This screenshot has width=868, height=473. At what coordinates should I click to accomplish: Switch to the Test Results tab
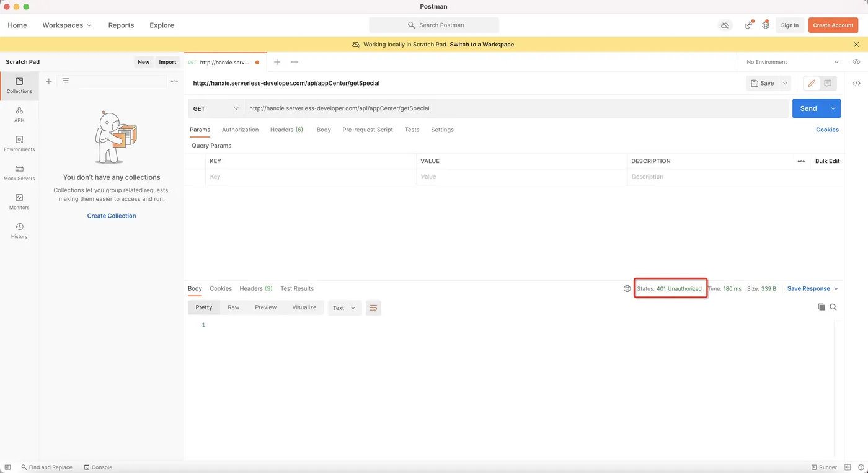[297, 288]
